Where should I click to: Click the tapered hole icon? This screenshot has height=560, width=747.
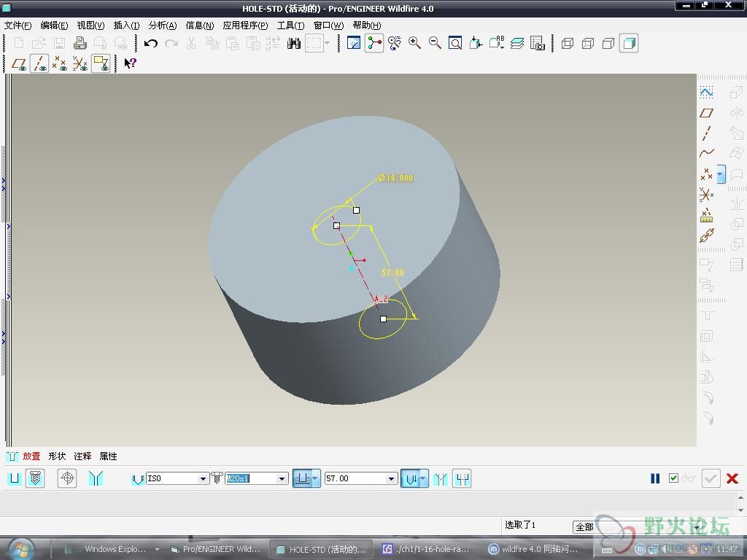click(96, 478)
